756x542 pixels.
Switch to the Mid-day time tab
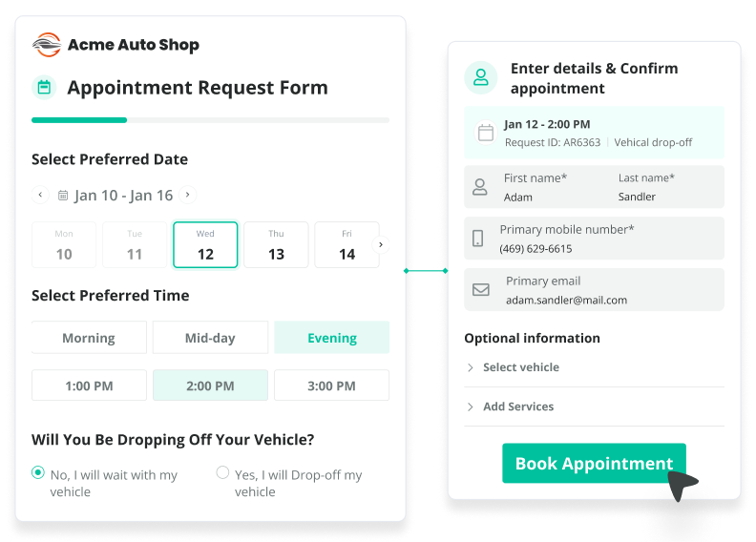pyautogui.click(x=210, y=338)
